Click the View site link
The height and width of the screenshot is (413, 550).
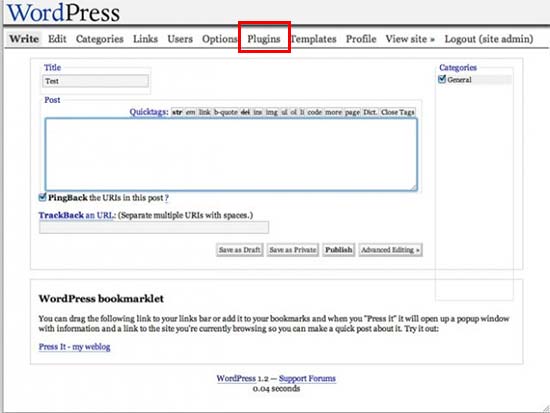click(x=410, y=39)
